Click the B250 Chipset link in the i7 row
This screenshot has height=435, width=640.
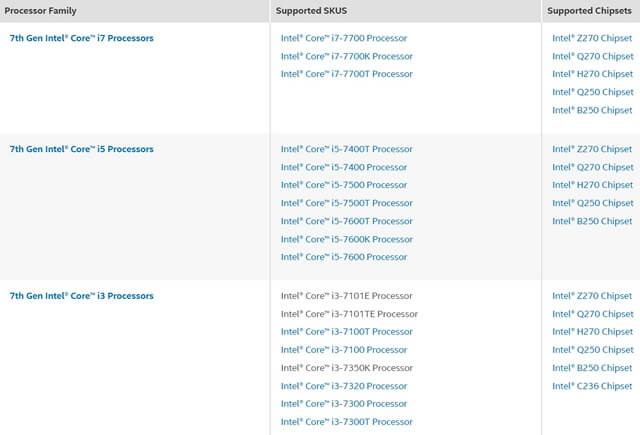click(x=592, y=110)
